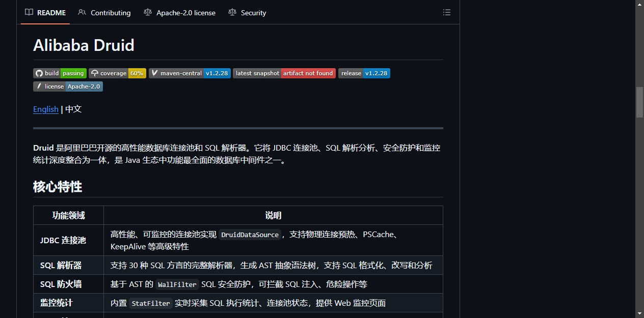
Task: Open the maven-central v1.2.28 badge
Action: 190,73
